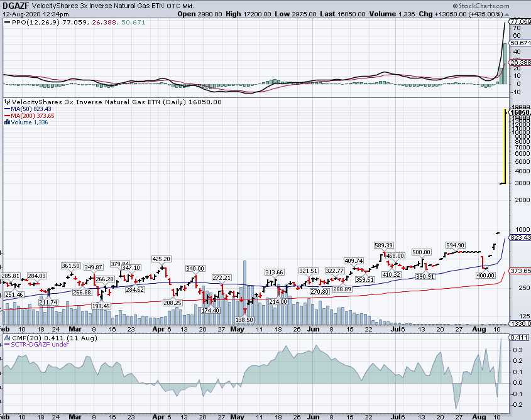Viewport: 531px width, 420px height.
Task: Click the 425.20 price peak annotation
Action: [161, 259]
